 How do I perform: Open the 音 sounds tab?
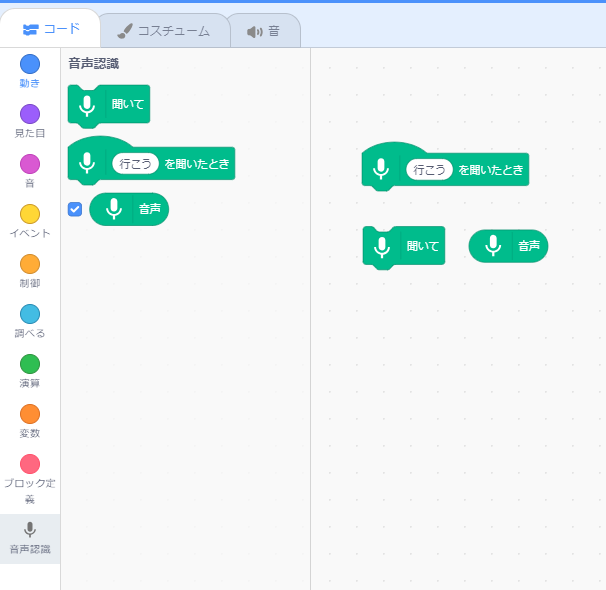pyautogui.click(x=264, y=31)
